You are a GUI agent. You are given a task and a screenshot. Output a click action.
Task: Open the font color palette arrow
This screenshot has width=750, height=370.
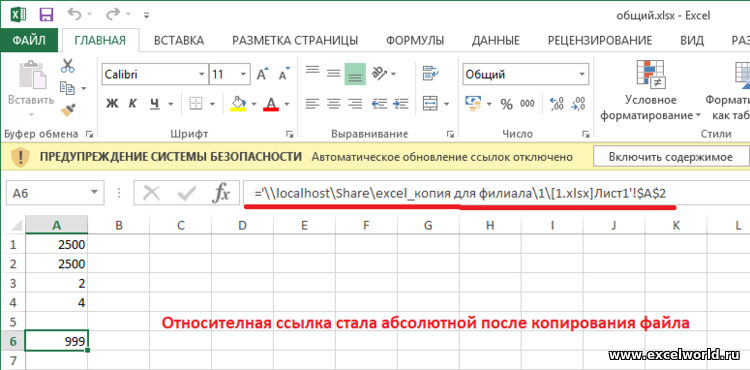coord(287,104)
